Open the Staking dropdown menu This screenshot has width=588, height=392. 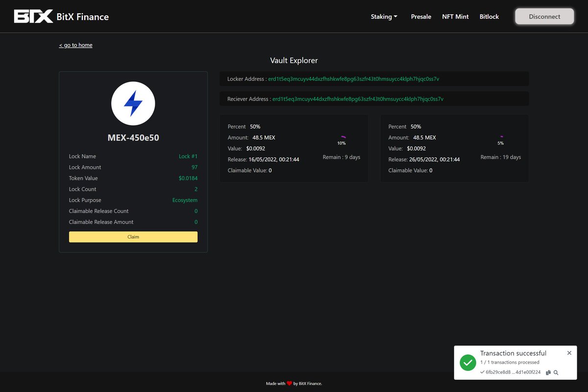tap(384, 17)
